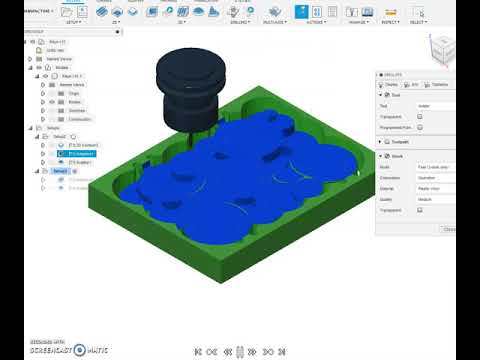Click the stepped-shape icon ending the 3D group
This screenshot has width=480, height=360.
coord(213,12)
